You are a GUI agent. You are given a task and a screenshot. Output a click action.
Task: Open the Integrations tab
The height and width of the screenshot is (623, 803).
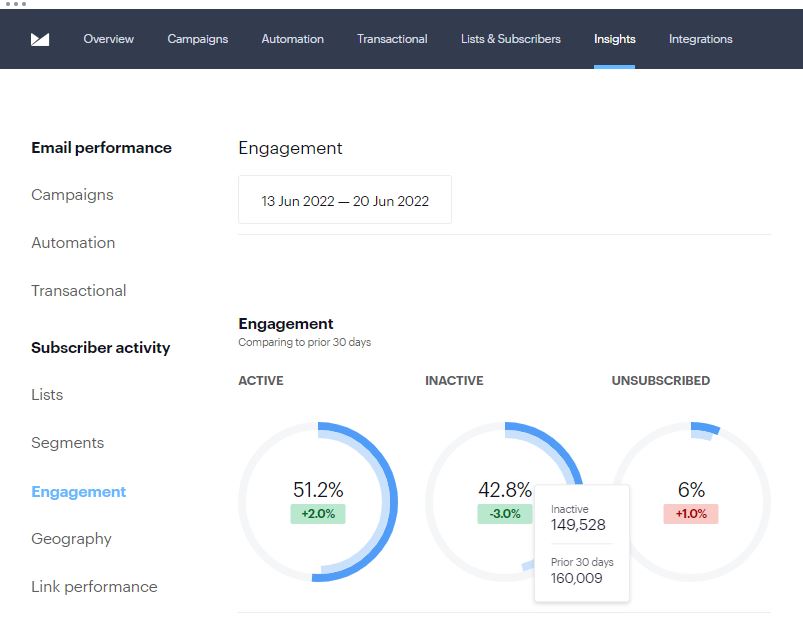(700, 39)
